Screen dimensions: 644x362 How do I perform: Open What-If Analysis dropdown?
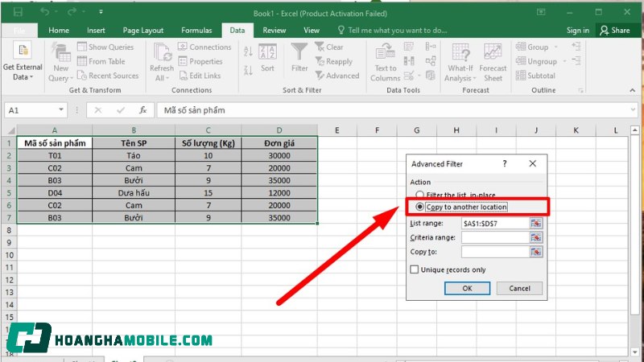click(460, 63)
